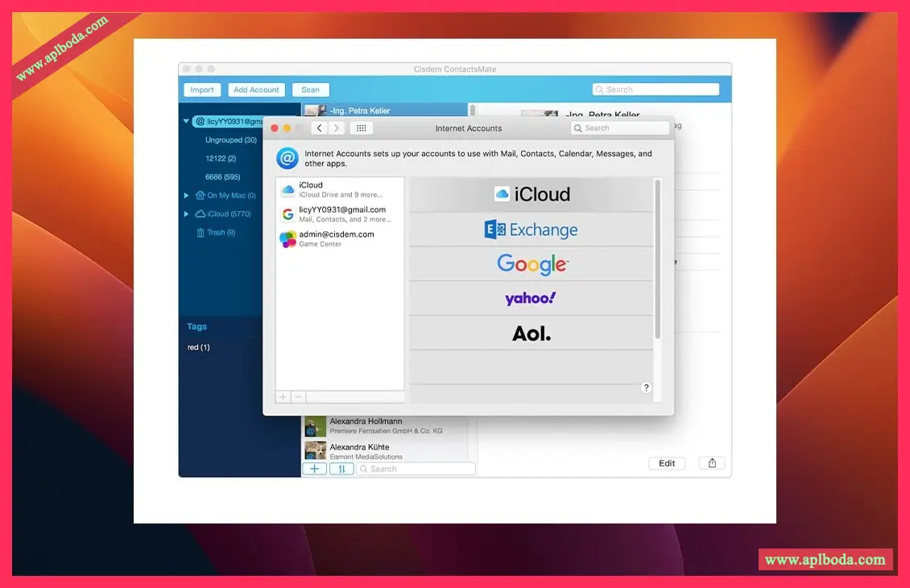The image size is (910, 588).
Task: Click the Edit button
Action: 667,463
